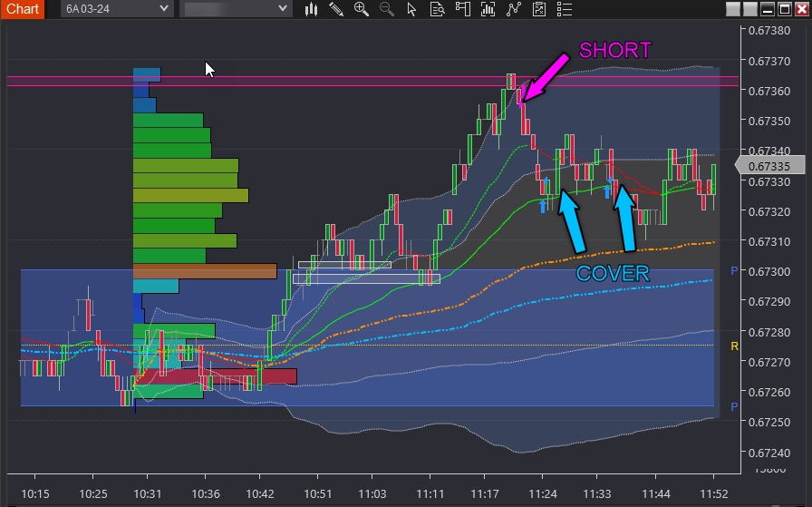Image resolution: width=812 pixels, height=507 pixels.
Task: Click the zoom out magnifier
Action: (x=387, y=9)
